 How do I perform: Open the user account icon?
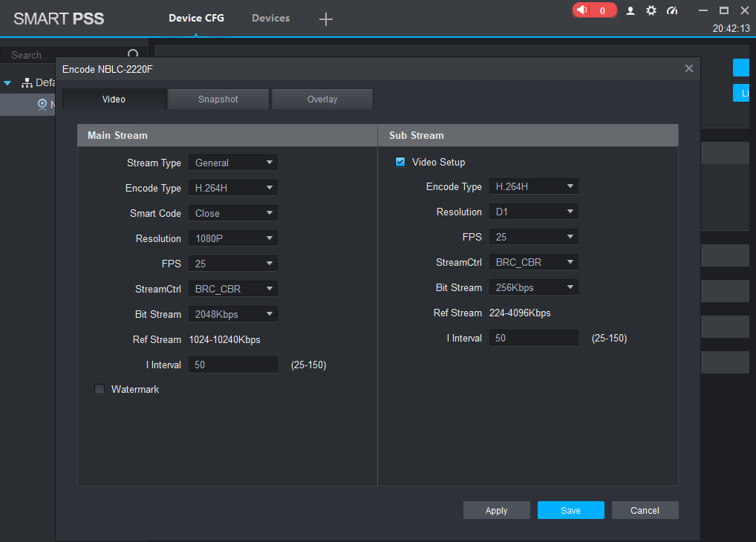pos(630,10)
